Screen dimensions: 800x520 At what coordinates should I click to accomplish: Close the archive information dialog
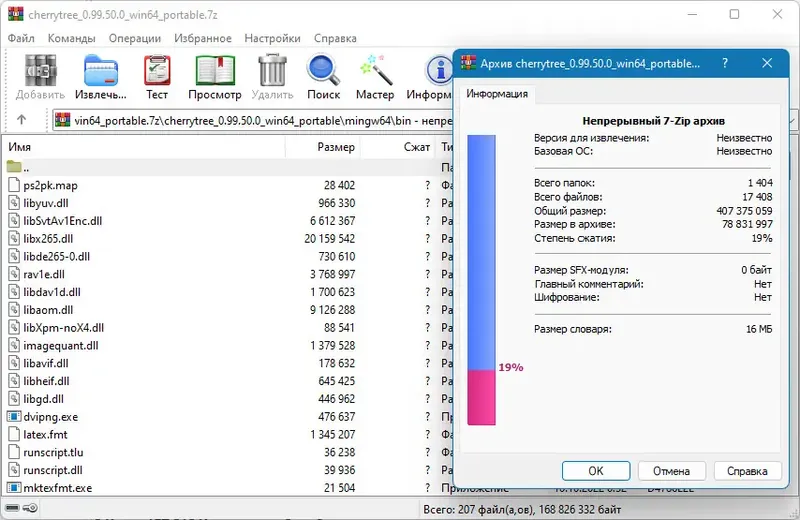coord(767,63)
